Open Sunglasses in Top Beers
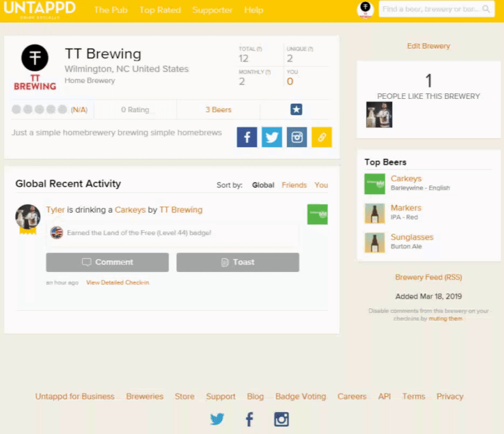 pos(412,237)
